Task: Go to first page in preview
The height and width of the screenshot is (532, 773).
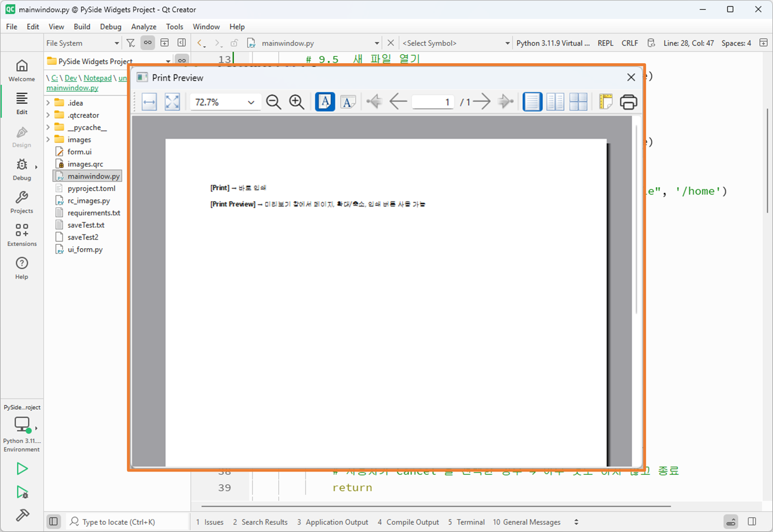Action: point(374,102)
